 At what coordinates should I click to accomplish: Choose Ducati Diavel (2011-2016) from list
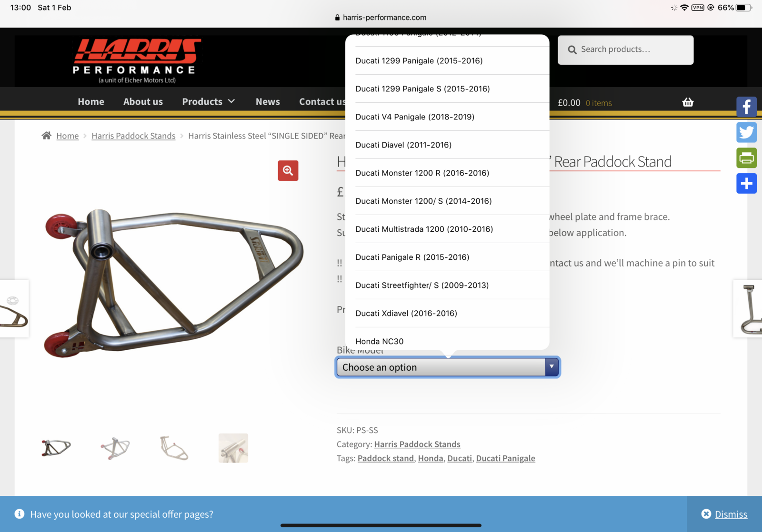click(403, 145)
